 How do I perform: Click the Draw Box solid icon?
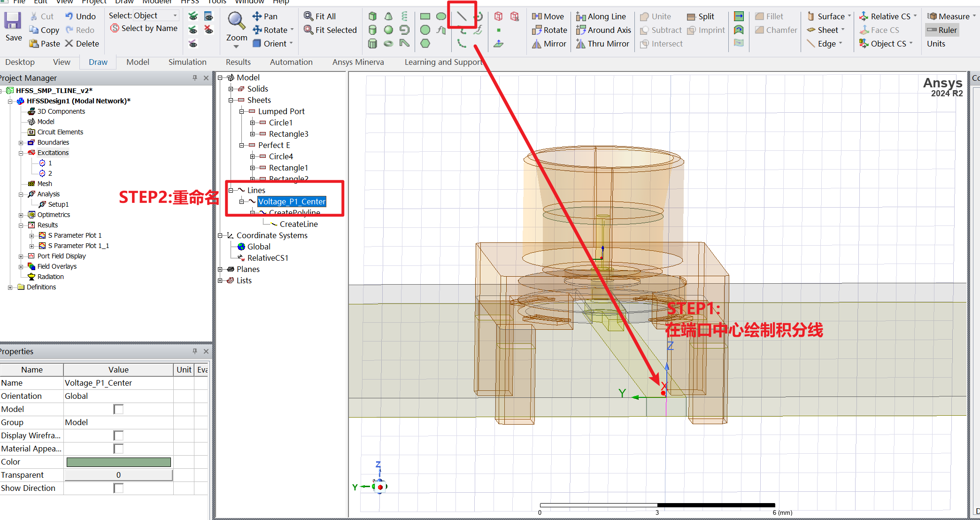[x=372, y=16]
